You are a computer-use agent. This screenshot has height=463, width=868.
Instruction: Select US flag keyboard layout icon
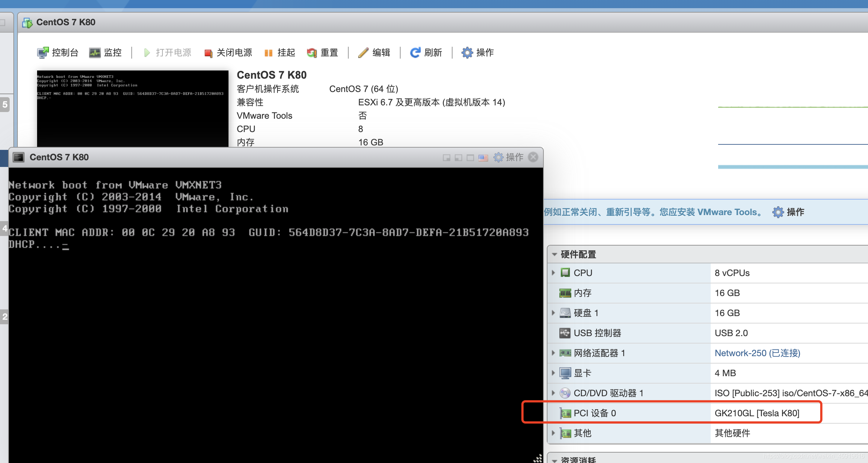483,158
